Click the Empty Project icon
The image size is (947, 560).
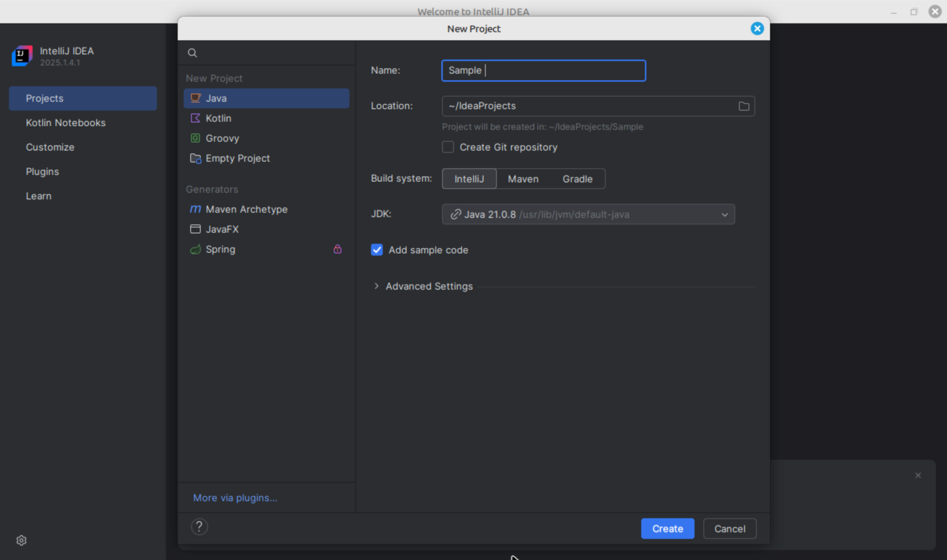[x=195, y=158]
